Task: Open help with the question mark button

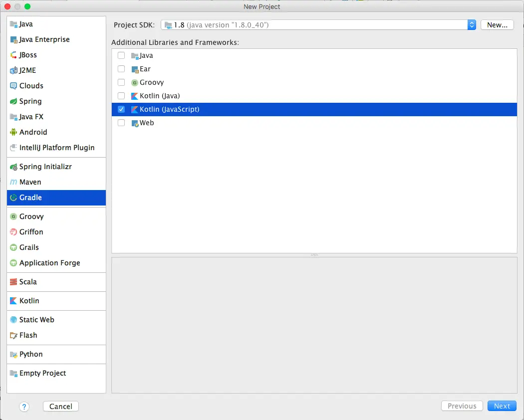Action: click(x=24, y=407)
